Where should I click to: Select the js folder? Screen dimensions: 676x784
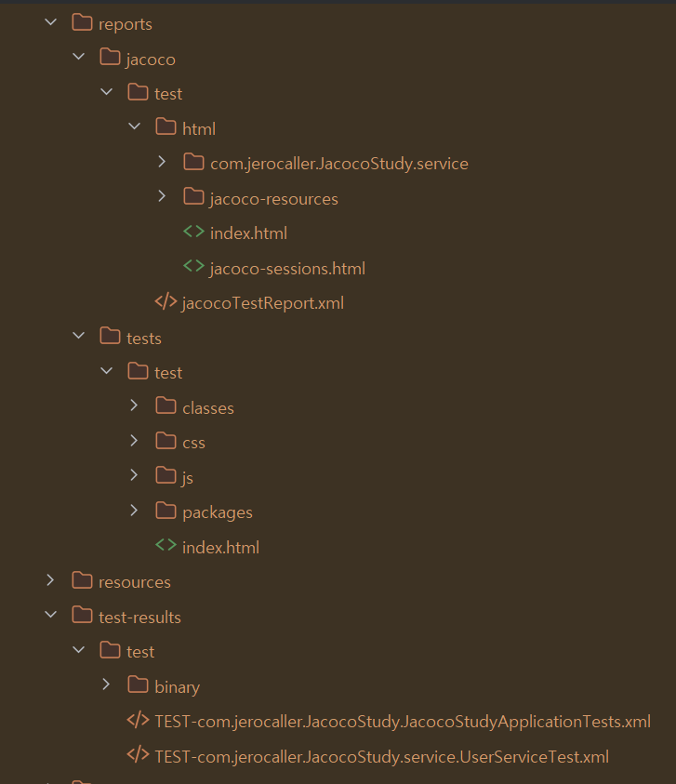[x=187, y=477]
